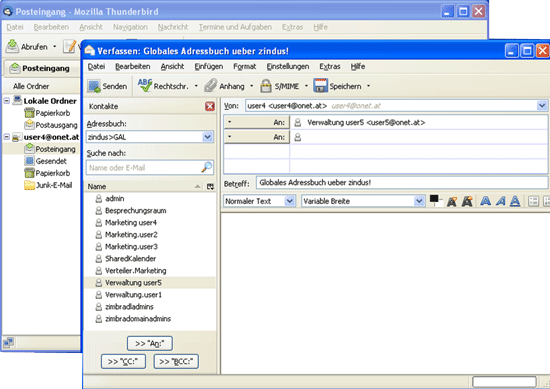Toggle italic text formatting
Screen dimensions: 550x389
click(501, 201)
